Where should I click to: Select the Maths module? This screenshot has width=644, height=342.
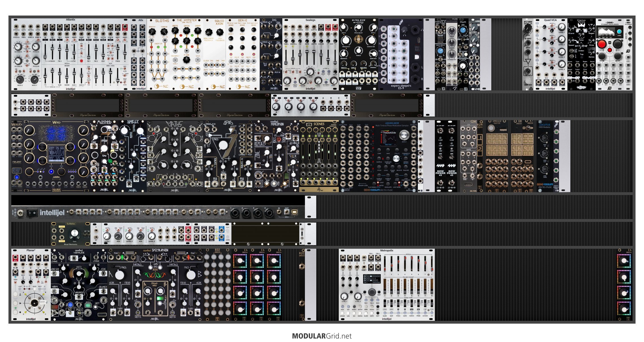point(175,156)
